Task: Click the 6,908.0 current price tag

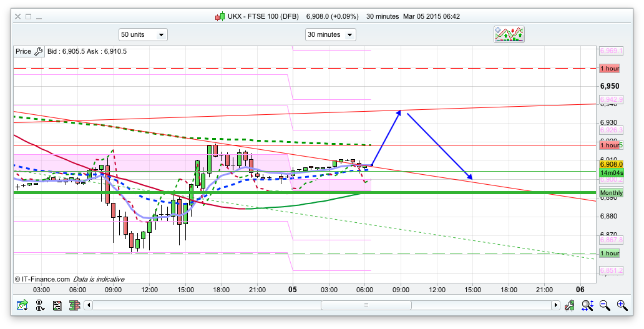Action: (609, 165)
